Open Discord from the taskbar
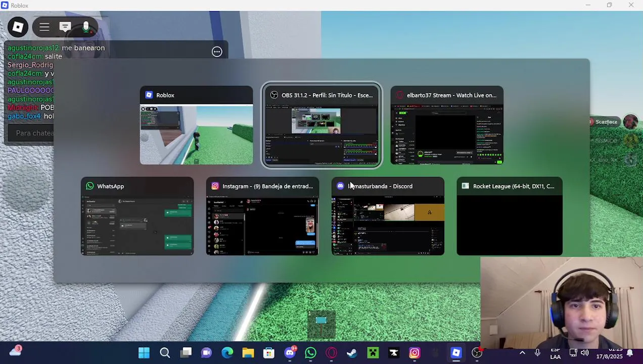 (290, 353)
